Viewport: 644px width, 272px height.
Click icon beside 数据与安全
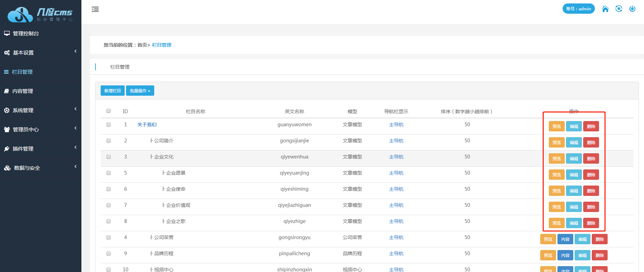[7, 168]
